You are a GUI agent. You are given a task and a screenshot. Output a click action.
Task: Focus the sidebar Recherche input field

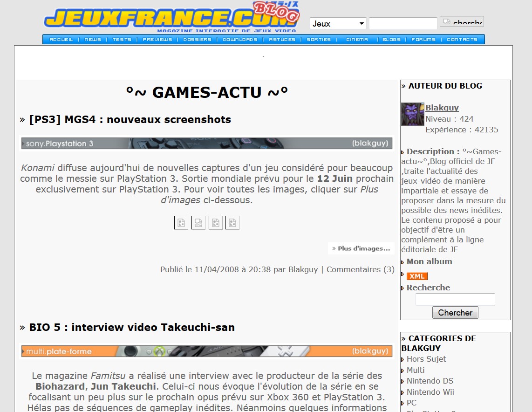coord(455,299)
